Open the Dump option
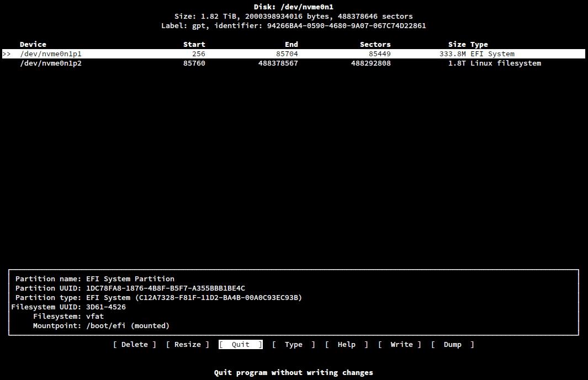Viewport: 588px width, 380px height. [x=453, y=344]
